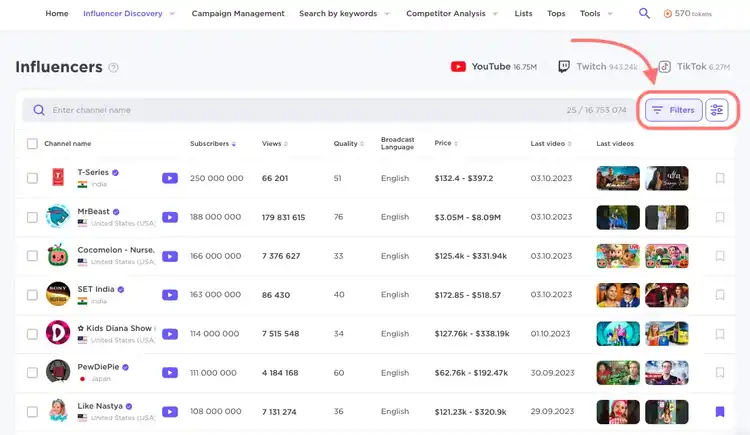
Task: Bookmark the SET India channel
Action: pos(720,295)
